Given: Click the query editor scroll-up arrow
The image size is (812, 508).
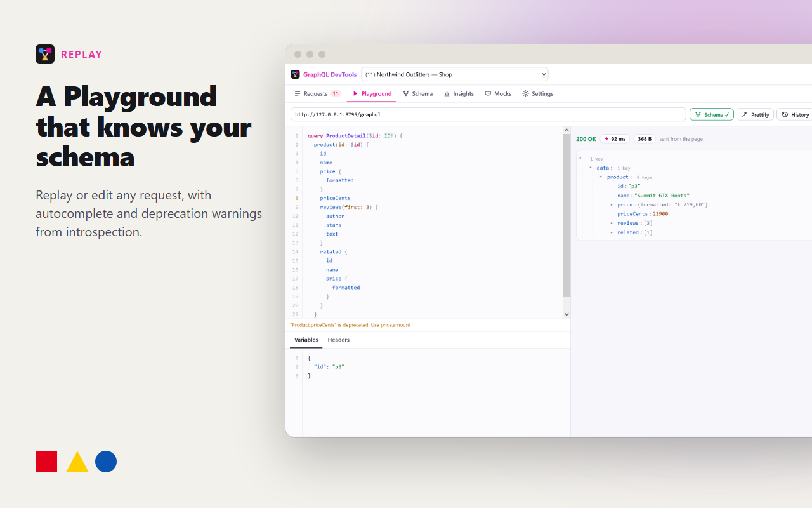Looking at the screenshot, I should (x=566, y=131).
